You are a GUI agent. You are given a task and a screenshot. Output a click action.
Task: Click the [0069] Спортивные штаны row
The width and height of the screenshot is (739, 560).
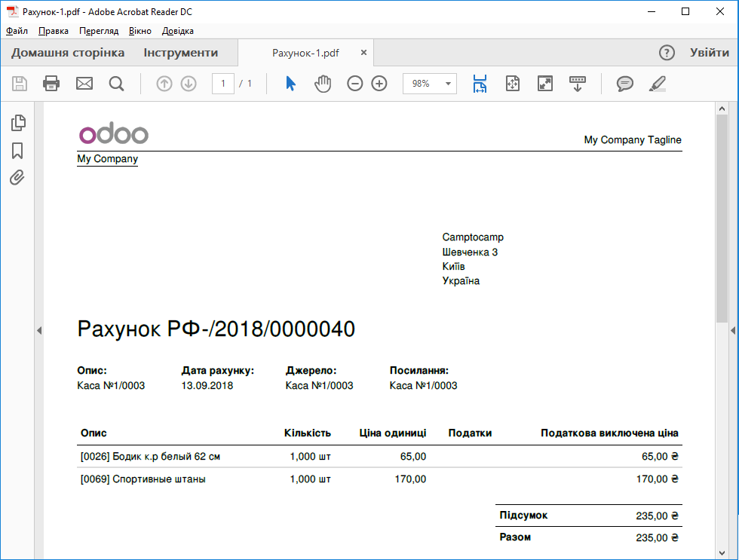pos(379,479)
